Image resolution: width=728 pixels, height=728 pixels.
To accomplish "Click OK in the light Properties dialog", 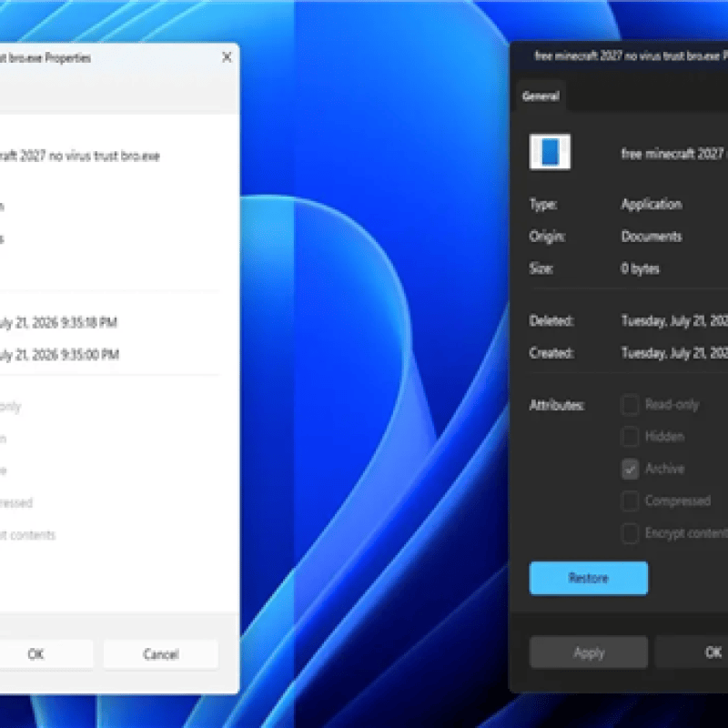I will 45,654.
